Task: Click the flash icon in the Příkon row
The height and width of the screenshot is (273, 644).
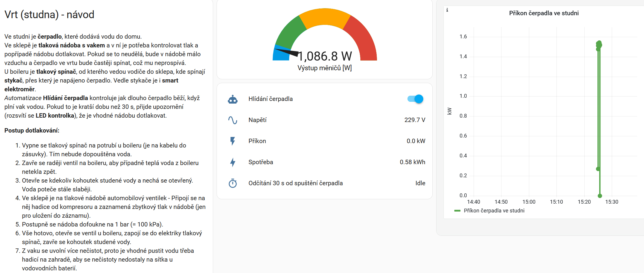Action: (233, 141)
